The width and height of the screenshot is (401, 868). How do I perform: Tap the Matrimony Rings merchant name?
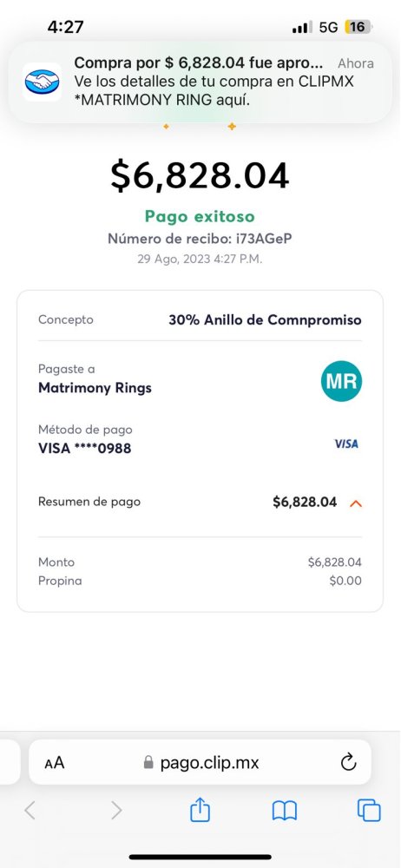[95, 389]
